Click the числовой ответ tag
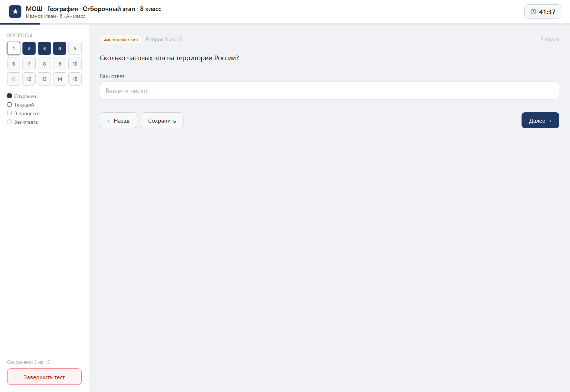The height and width of the screenshot is (392, 570). pos(121,40)
